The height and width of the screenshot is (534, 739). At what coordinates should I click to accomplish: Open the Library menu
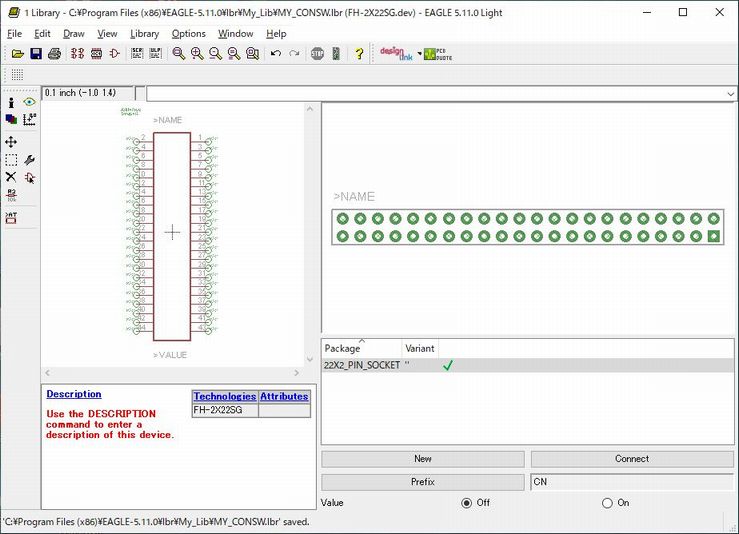[x=144, y=33]
